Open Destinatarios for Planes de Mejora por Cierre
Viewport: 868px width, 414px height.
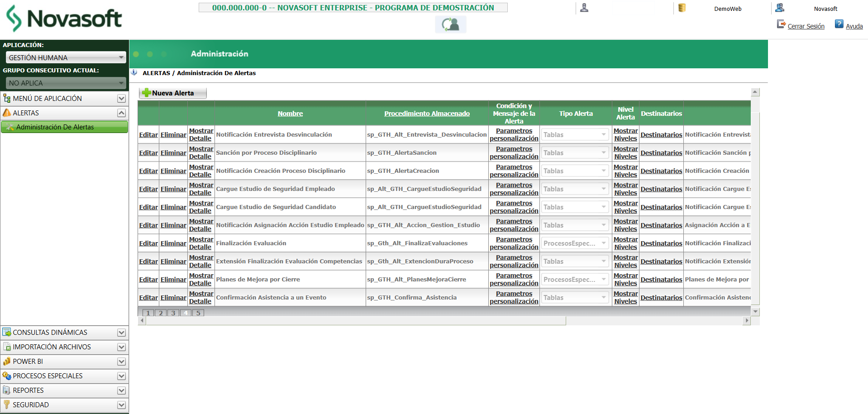pos(661,280)
